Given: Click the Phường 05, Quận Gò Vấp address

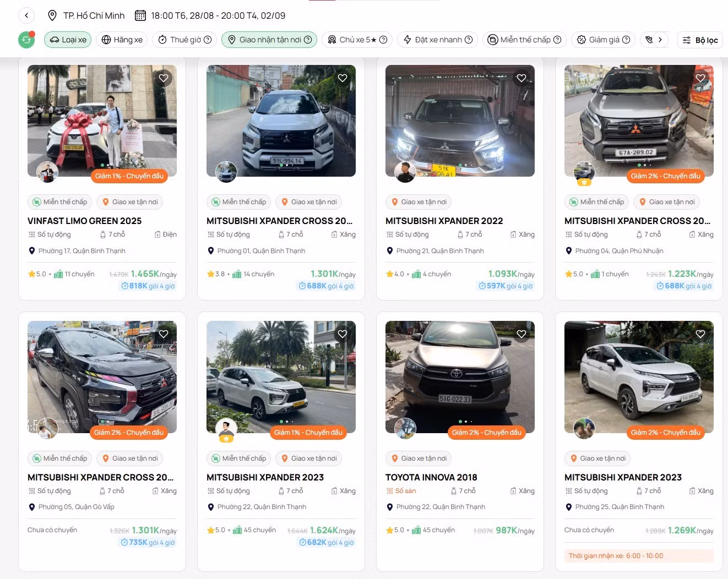Looking at the screenshot, I should pyautogui.click(x=76, y=507).
